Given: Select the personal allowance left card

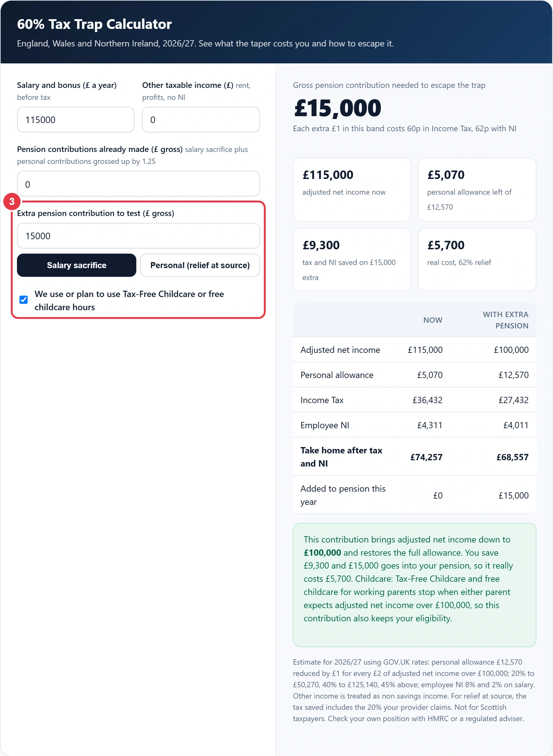Looking at the screenshot, I should click(477, 190).
